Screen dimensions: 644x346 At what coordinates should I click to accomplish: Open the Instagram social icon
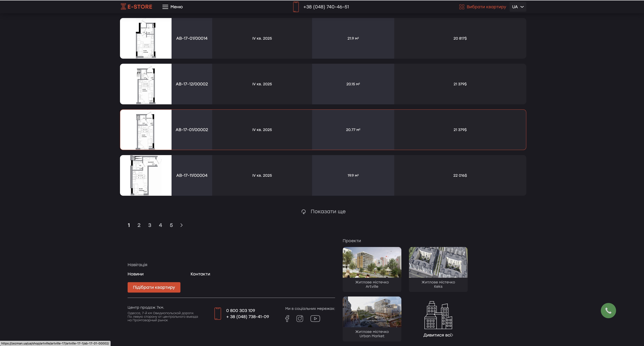[300, 318]
